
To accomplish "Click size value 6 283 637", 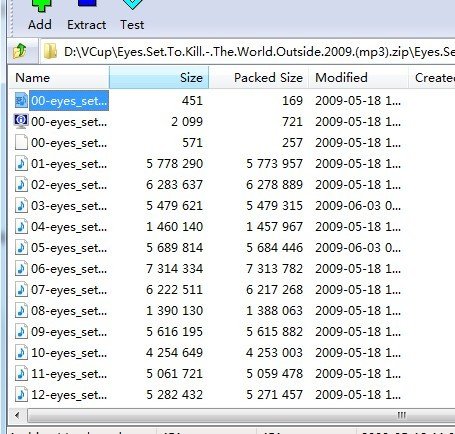I will [x=175, y=185].
